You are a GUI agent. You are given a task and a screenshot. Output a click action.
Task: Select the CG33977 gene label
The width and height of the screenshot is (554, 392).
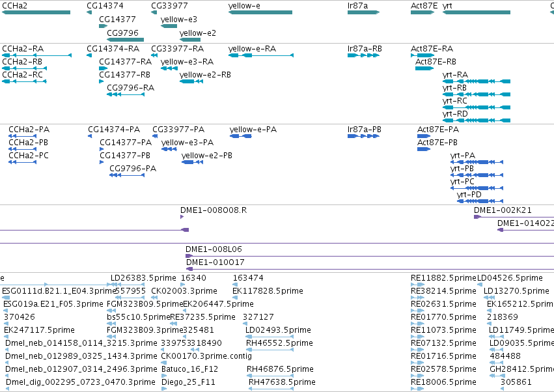point(170,6)
